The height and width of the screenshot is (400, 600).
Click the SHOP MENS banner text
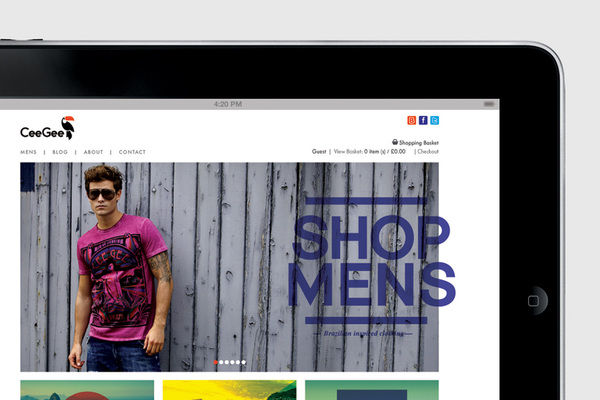tap(368, 260)
